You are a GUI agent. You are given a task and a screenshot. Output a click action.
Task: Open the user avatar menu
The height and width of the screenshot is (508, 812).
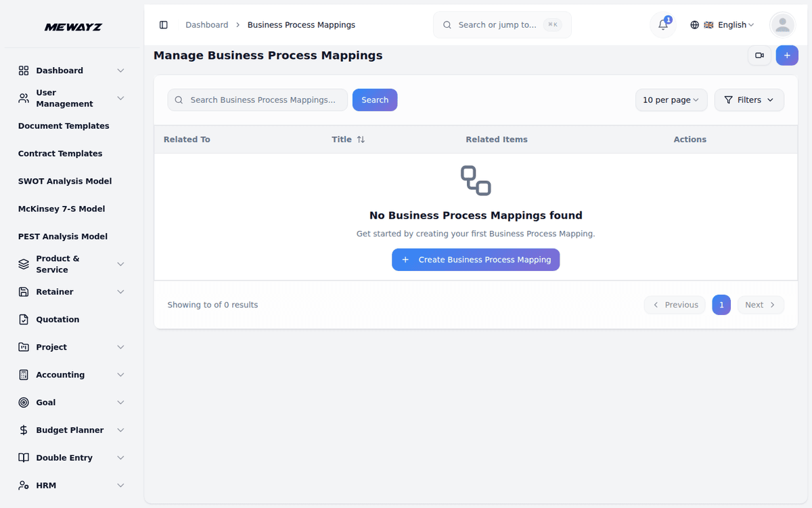pyautogui.click(x=782, y=25)
